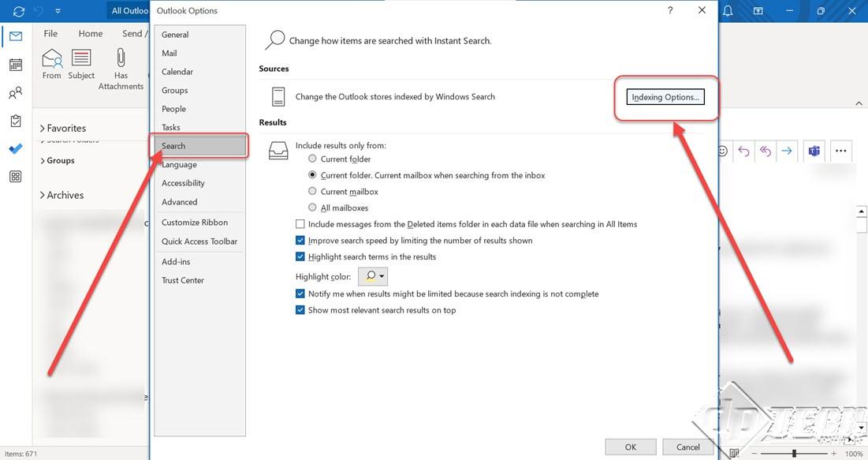Open the People module in the navigation bar

click(16, 92)
